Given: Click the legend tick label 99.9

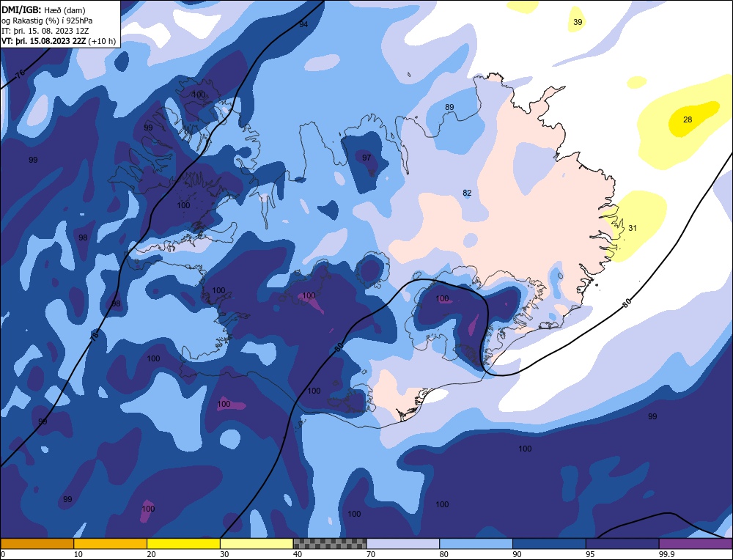Looking at the screenshot, I should (x=666, y=554).
